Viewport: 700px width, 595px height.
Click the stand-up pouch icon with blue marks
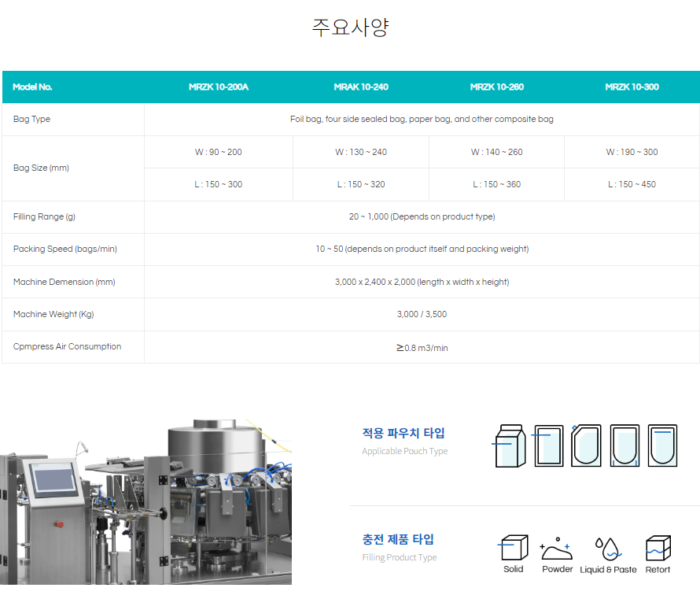(x=624, y=445)
